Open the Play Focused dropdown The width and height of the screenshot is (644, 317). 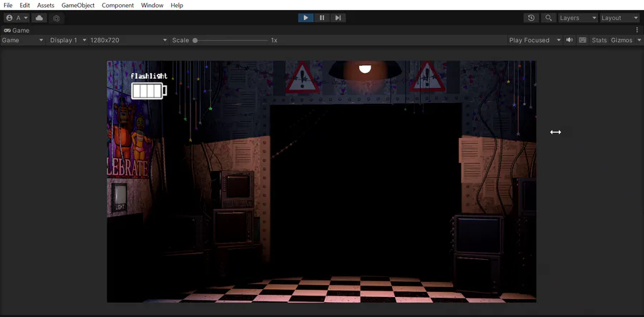(x=535, y=40)
